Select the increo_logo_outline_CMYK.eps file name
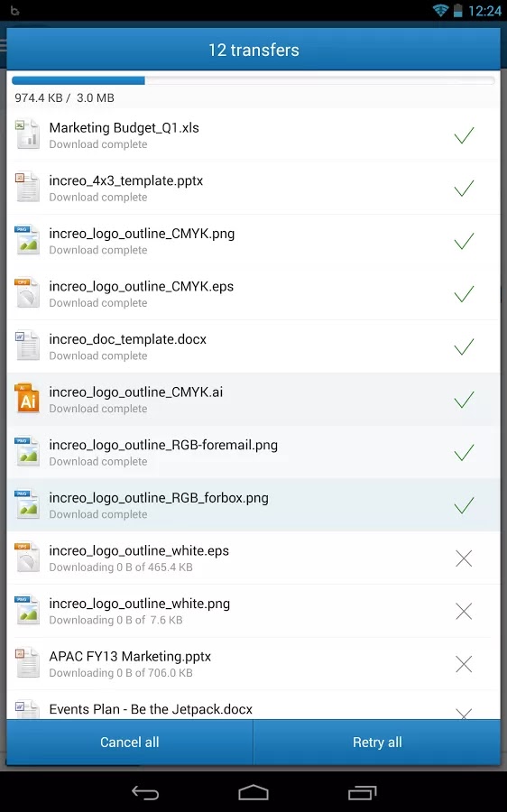 coord(142,286)
